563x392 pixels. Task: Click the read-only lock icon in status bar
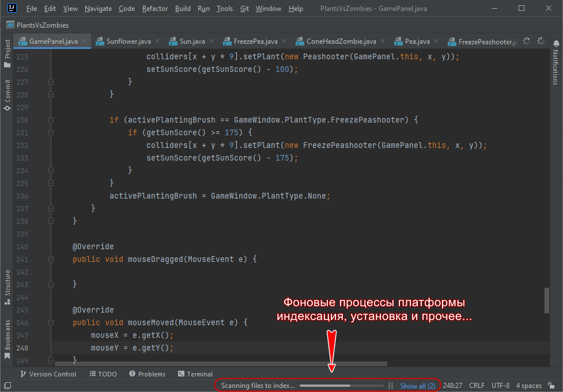(551, 386)
